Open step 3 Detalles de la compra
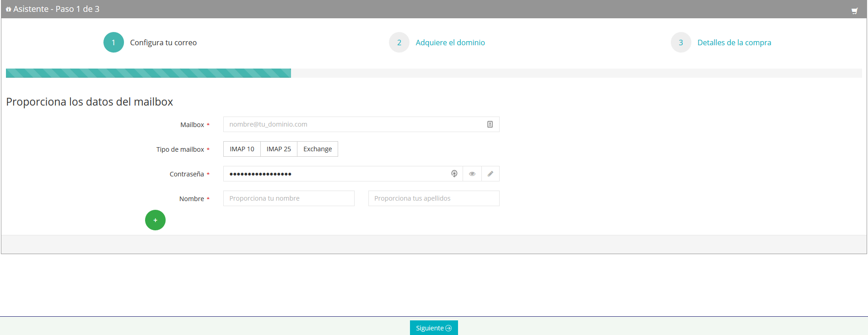The height and width of the screenshot is (335, 868). (x=734, y=43)
